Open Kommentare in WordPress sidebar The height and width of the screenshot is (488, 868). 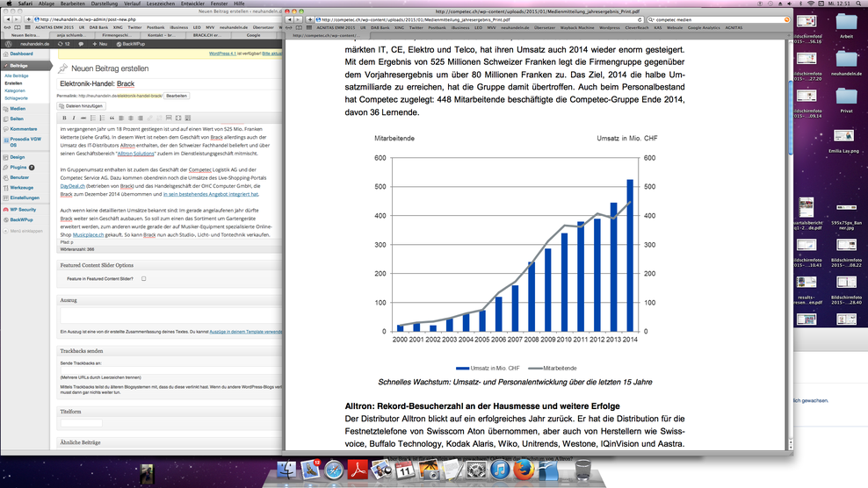pyautogui.click(x=23, y=129)
